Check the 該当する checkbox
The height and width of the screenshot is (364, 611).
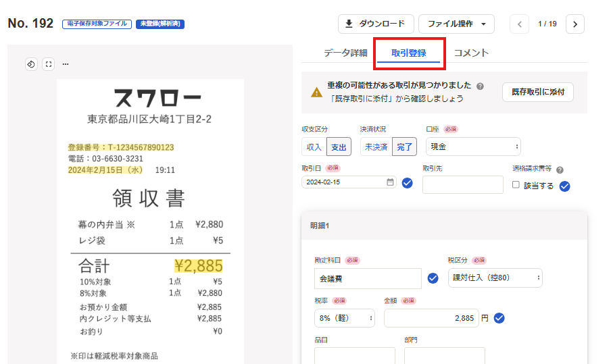(x=516, y=185)
